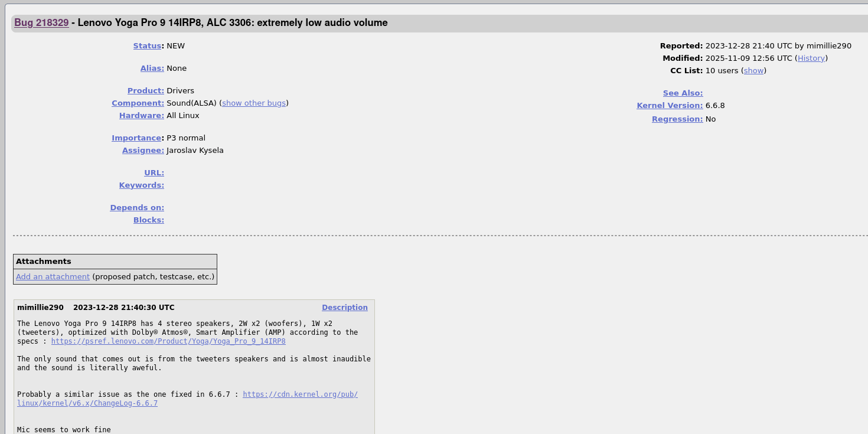This screenshot has width=868, height=434.
Task: Click the Assignee label link
Action: pos(143,151)
